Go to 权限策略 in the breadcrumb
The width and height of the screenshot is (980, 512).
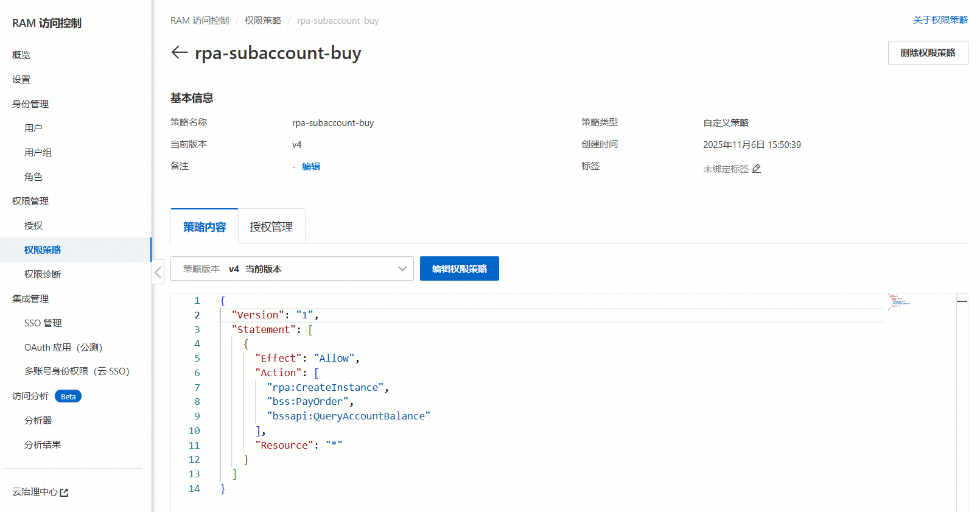point(263,21)
